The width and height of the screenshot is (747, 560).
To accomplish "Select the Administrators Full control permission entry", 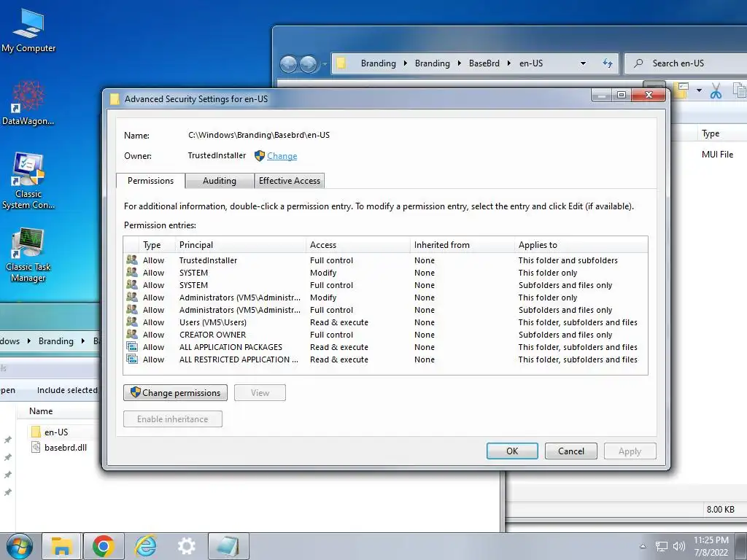I will pos(385,310).
